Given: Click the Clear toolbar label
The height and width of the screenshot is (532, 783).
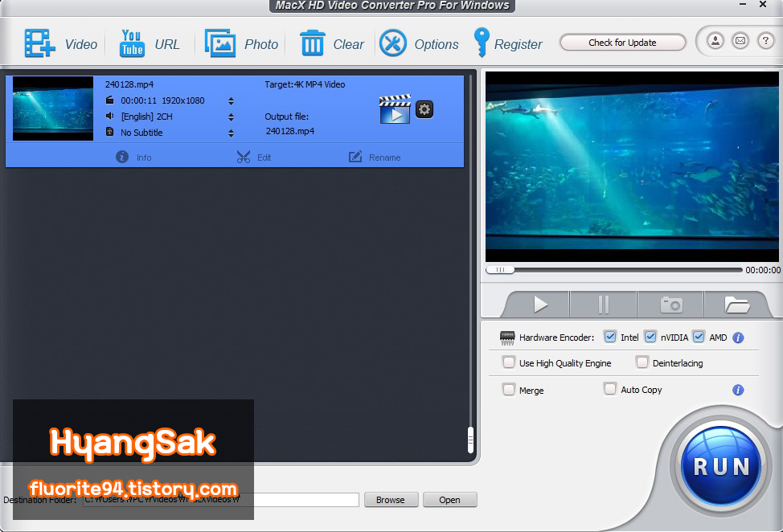Looking at the screenshot, I should pos(349,44).
